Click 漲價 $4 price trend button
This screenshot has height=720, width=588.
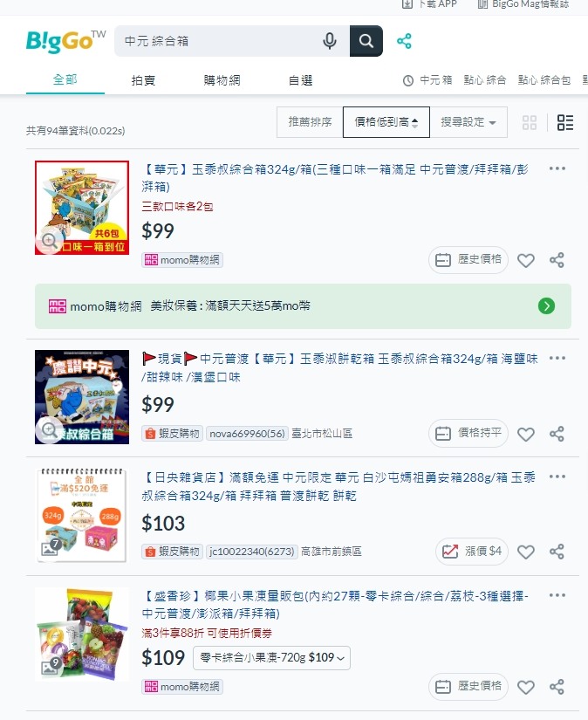[x=471, y=551]
